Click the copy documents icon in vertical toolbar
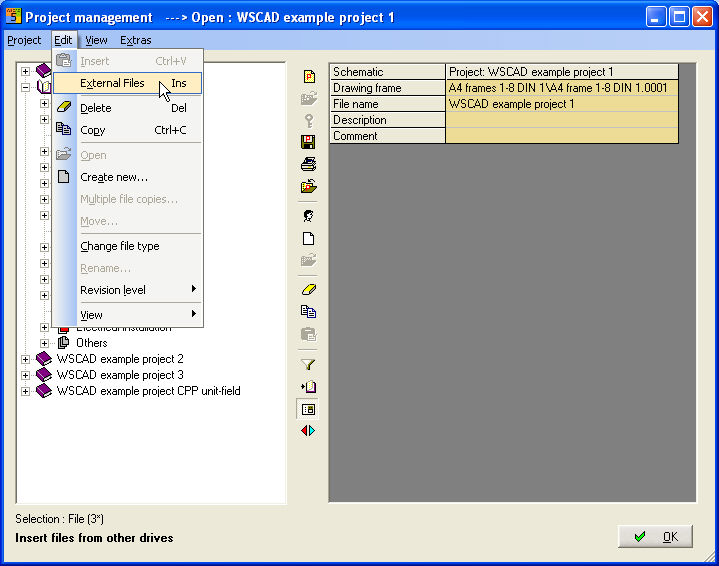This screenshot has height=566, width=719. pyautogui.click(x=308, y=311)
